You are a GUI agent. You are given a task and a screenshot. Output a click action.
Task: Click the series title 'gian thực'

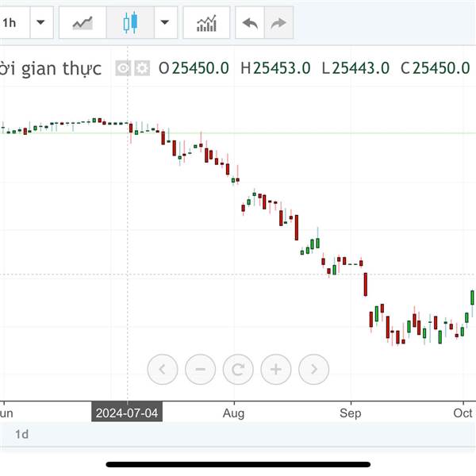coord(61,68)
